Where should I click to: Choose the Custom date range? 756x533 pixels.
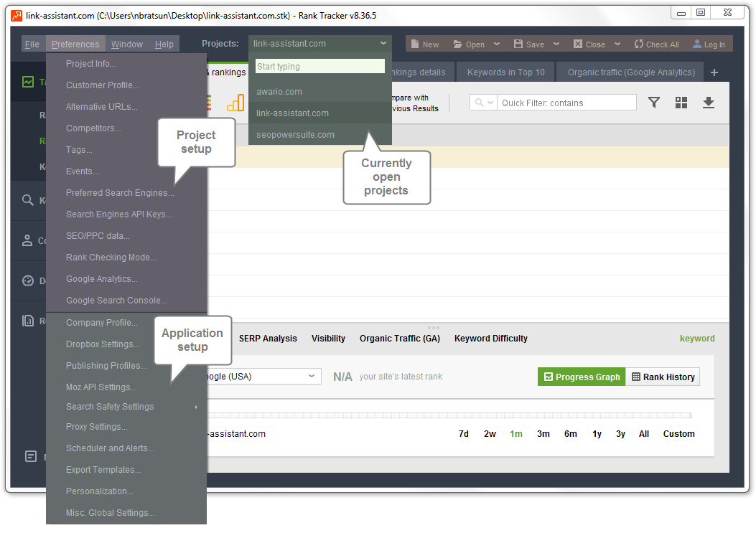(679, 434)
